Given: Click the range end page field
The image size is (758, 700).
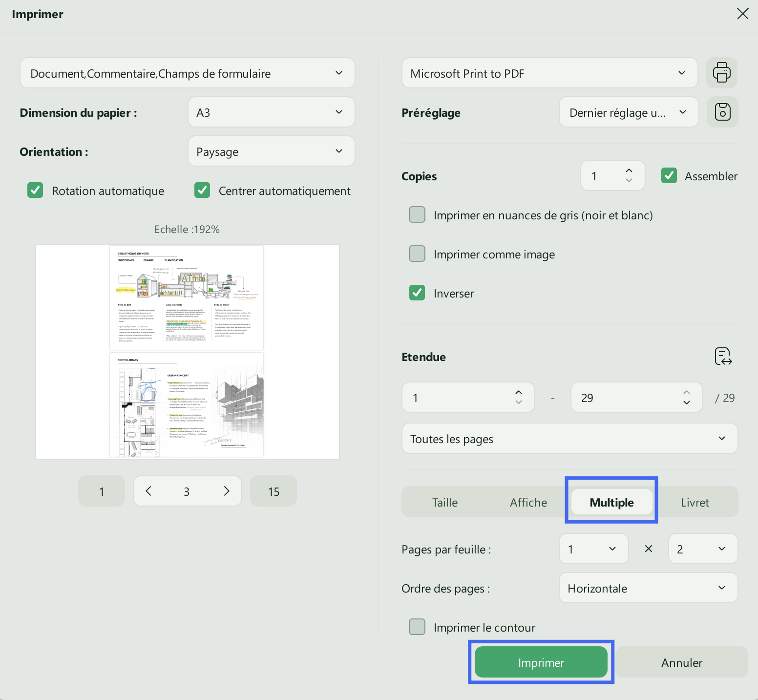Looking at the screenshot, I should [637, 397].
